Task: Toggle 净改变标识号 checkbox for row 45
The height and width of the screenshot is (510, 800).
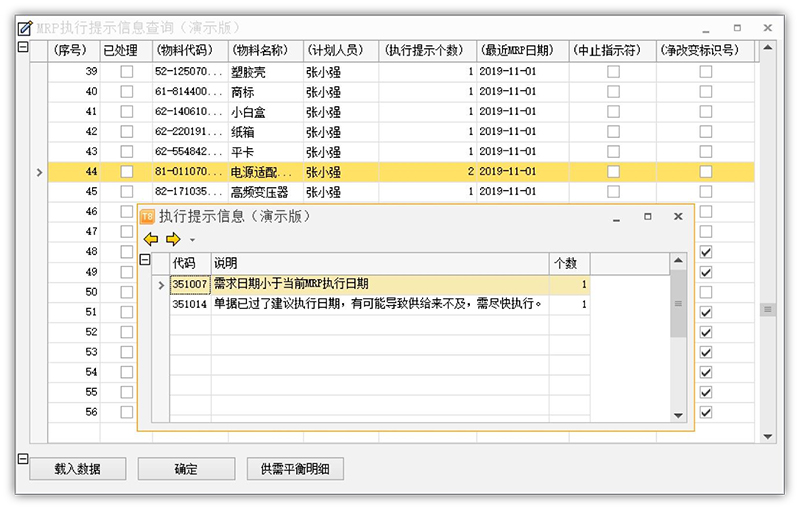Action: [x=706, y=192]
